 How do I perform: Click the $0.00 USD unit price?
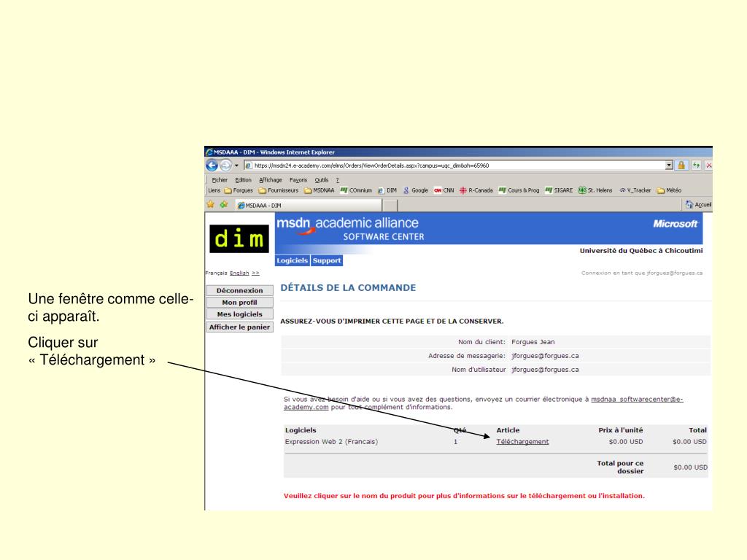pyautogui.click(x=626, y=442)
